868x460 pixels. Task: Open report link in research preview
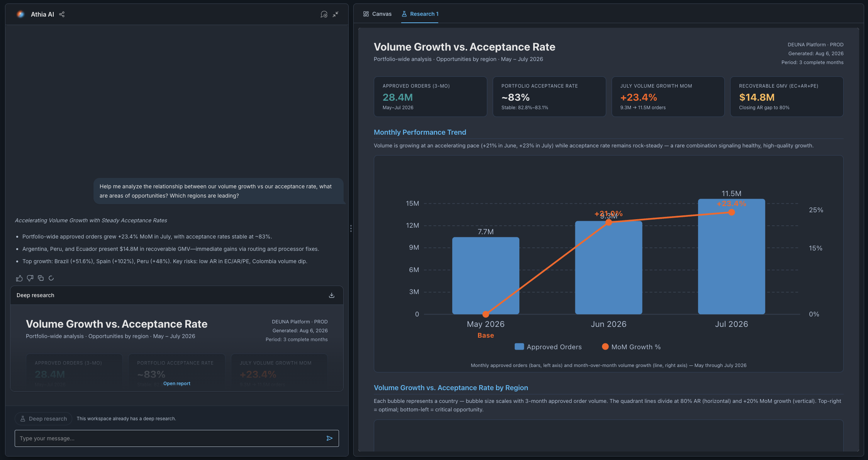177,384
